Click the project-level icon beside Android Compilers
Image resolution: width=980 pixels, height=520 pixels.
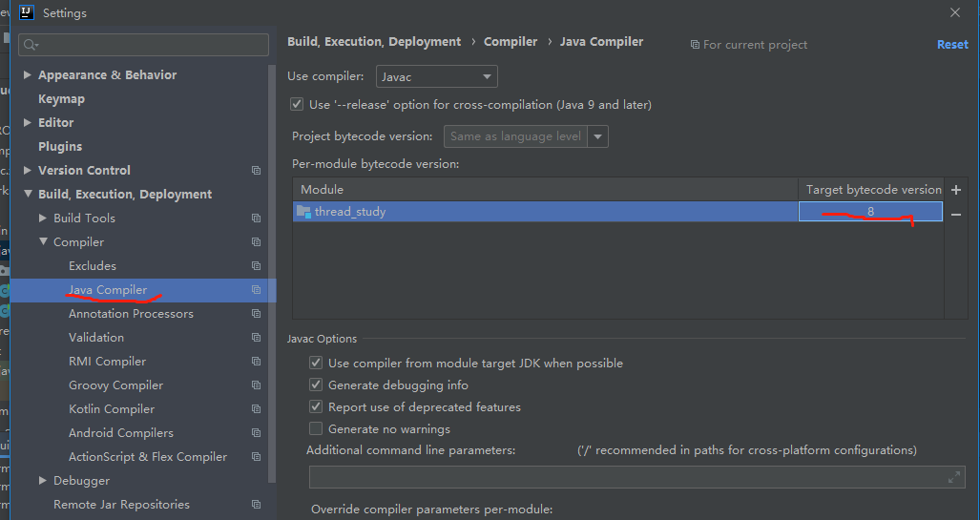pos(257,432)
